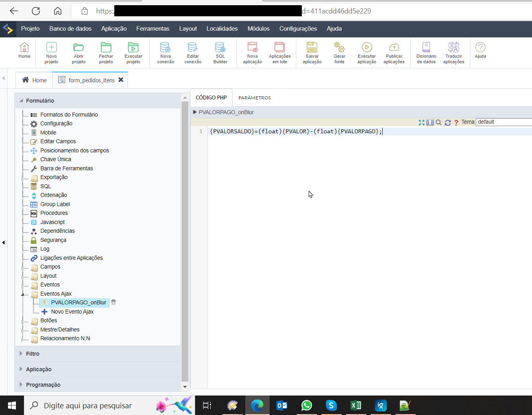
Task: Open the Layout menu in the menu bar
Action: (188, 29)
